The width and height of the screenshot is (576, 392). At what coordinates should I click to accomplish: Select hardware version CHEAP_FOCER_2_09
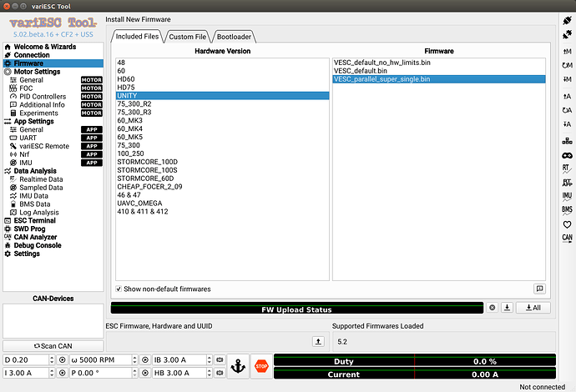(222, 187)
